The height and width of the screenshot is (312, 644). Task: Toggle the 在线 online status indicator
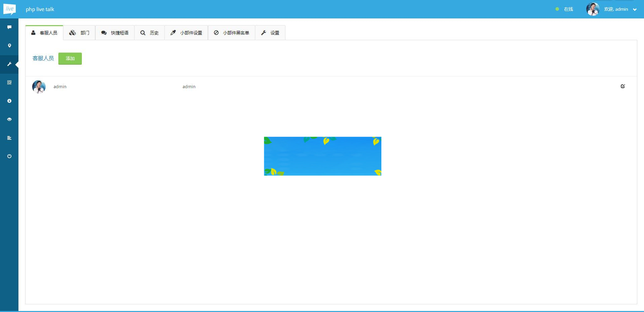coord(565,9)
